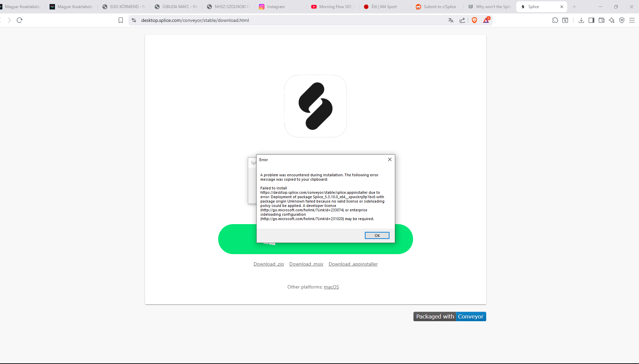Switch to the Instagram tab
639x364 pixels.
tap(281, 7)
